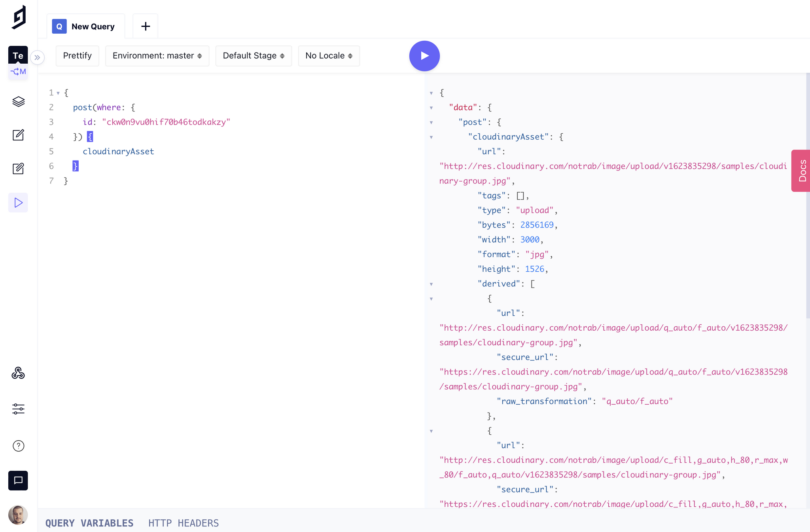Click the Prettify button
The height and width of the screenshot is (532, 810).
(77, 56)
